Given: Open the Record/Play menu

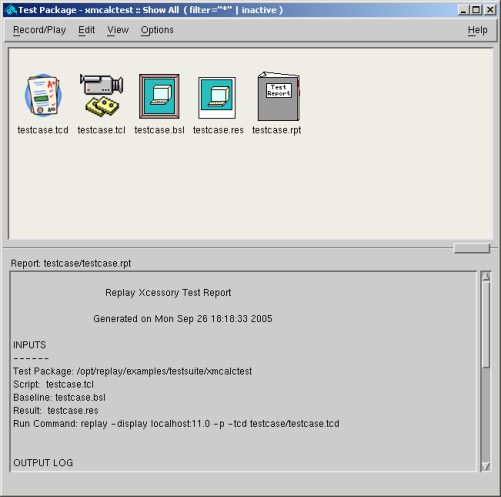Looking at the screenshot, I should [39, 30].
